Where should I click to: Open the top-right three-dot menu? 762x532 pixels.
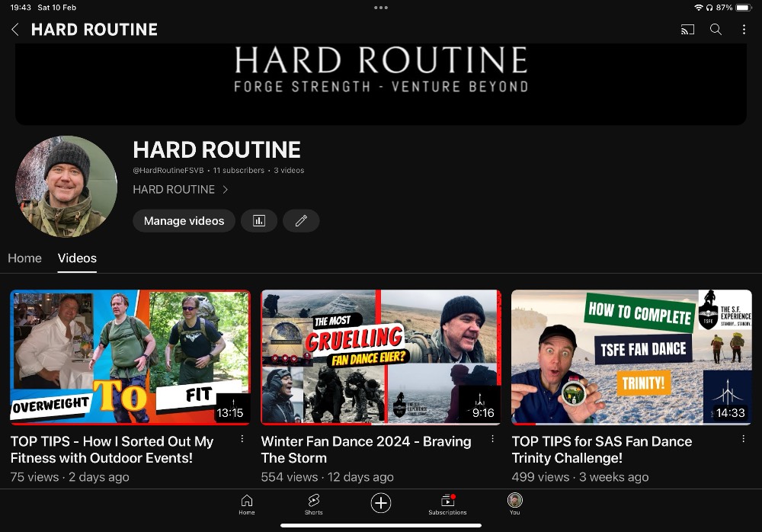744,30
